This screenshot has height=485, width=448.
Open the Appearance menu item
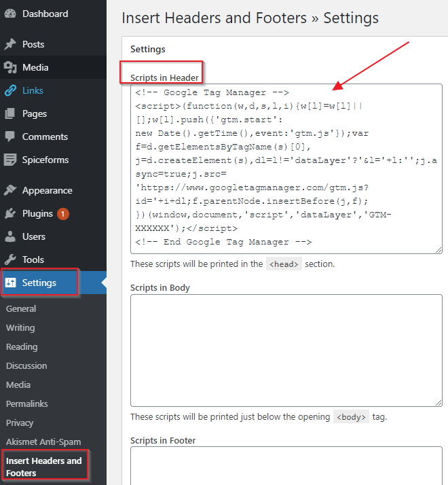[x=53, y=190]
